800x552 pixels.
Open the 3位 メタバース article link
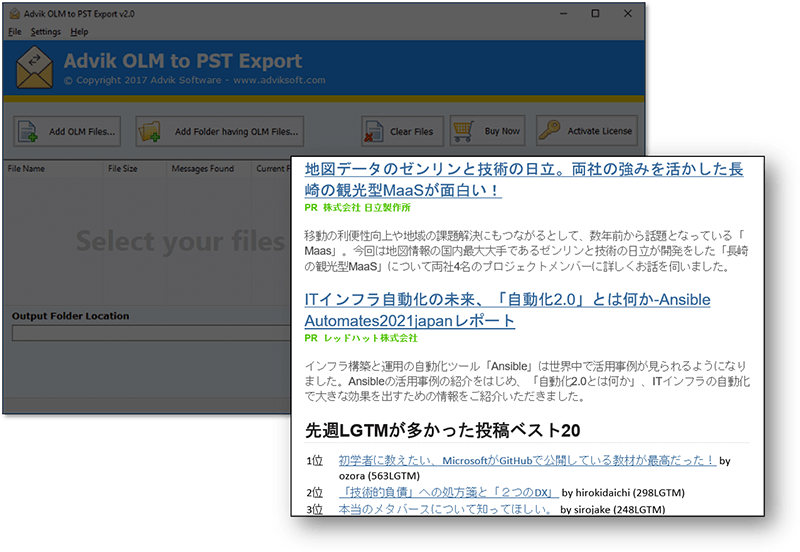point(446,509)
